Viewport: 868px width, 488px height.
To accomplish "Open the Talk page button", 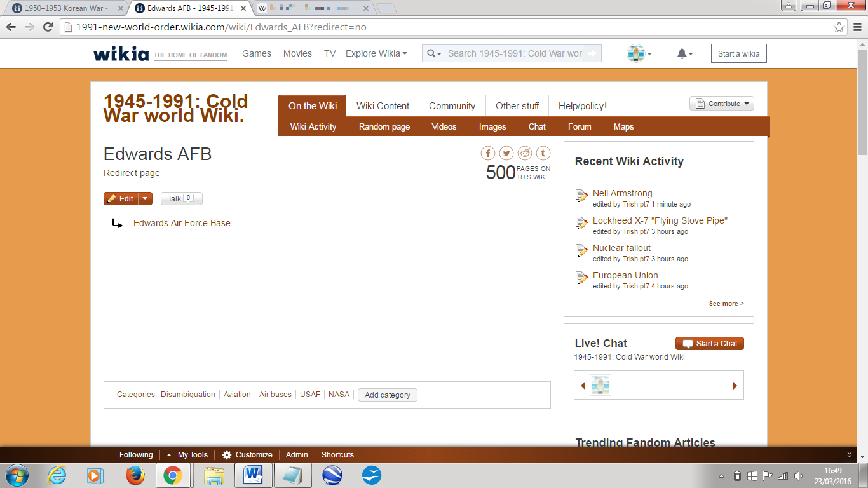I will tap(182, 199).
